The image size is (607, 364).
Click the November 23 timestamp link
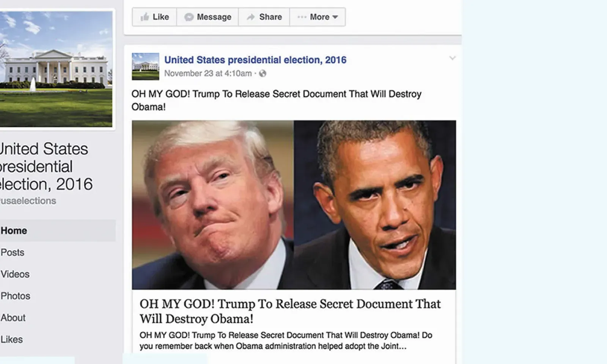[x=208, y=74]
